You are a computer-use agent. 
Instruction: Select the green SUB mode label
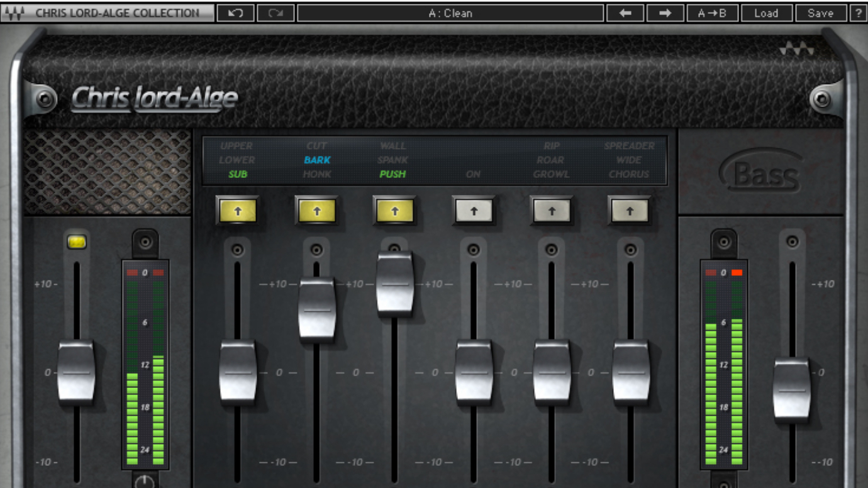pos(238,174)
